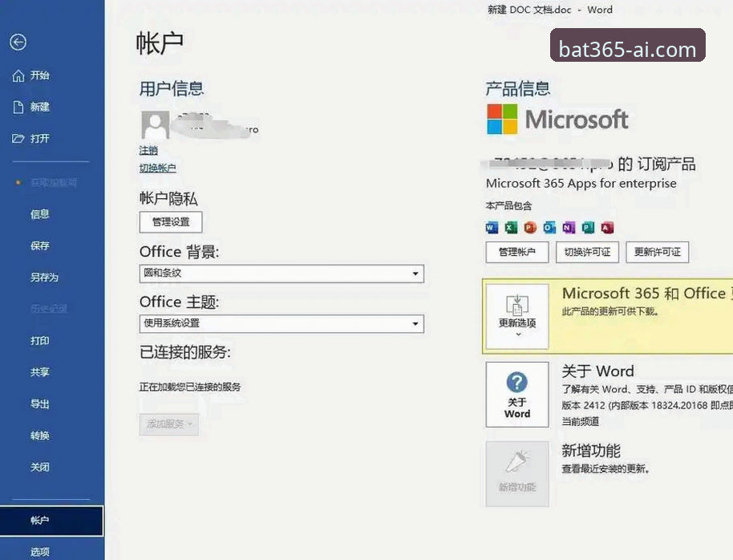Go to 信息 page

(x=40, y=214)
